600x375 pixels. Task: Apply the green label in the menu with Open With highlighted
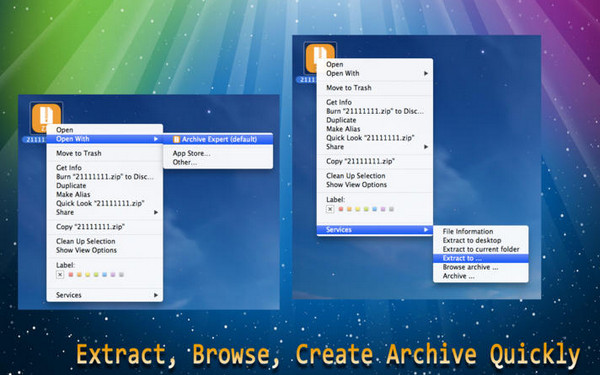tap(96, 275)
